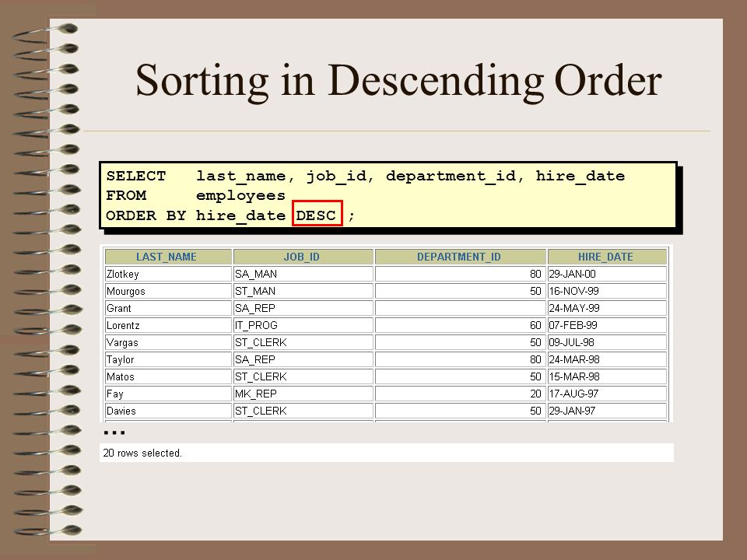
Task: Click the MK_REP job cell
Action: pos(303,394)
